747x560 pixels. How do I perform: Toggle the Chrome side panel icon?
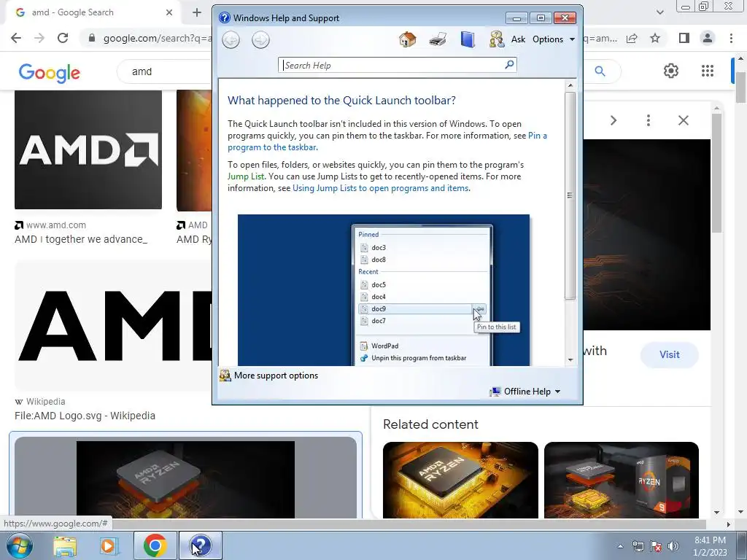click(684, 38)
